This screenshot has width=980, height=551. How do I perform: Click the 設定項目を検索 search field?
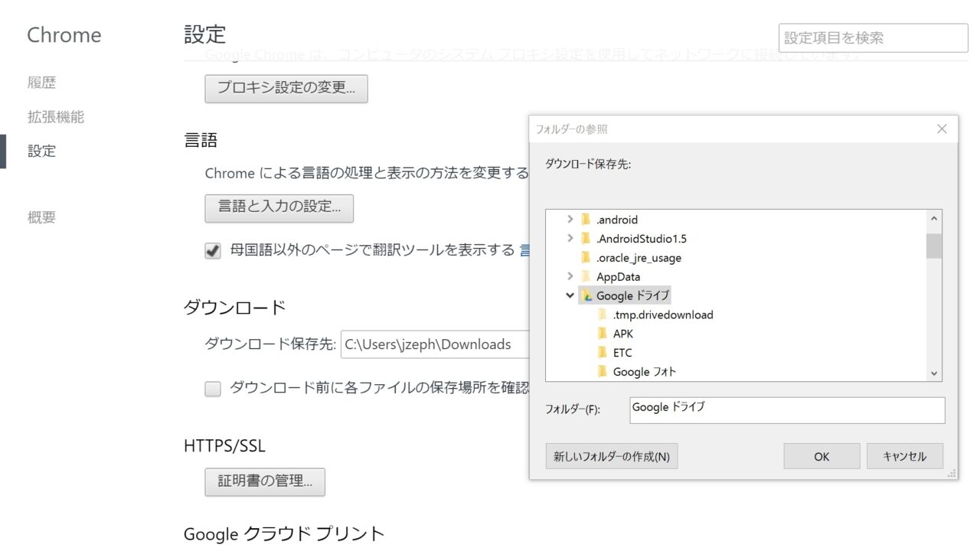pos(873,37)
